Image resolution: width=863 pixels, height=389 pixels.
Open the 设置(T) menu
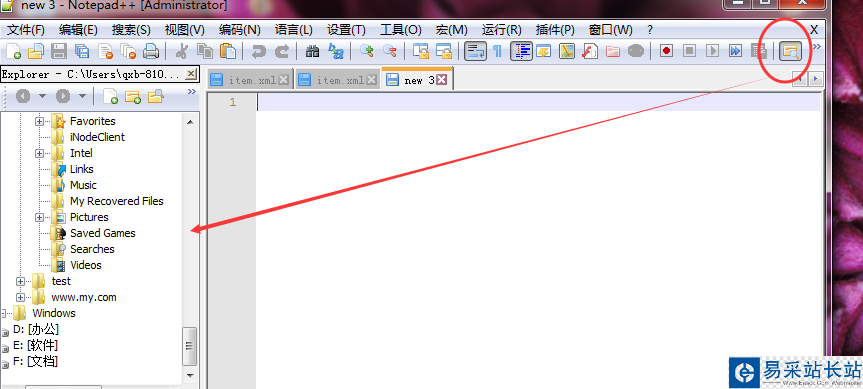coord(346,30)
